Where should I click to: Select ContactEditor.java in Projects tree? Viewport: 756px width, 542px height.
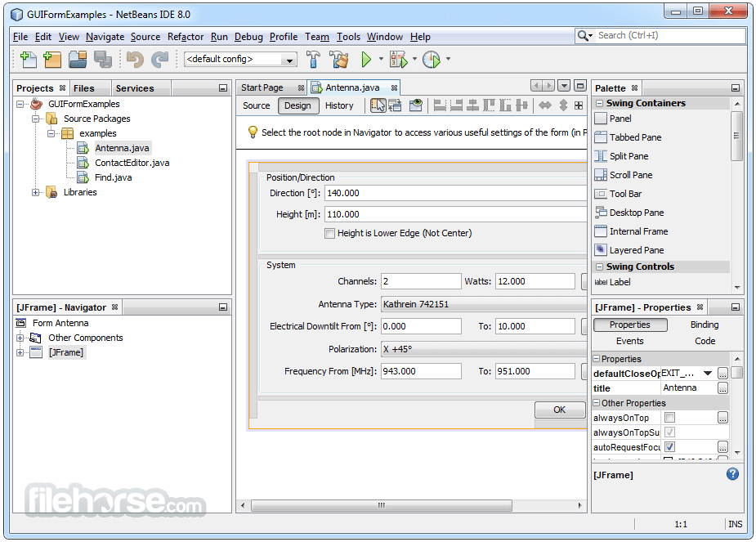click(x=132, y=163)
